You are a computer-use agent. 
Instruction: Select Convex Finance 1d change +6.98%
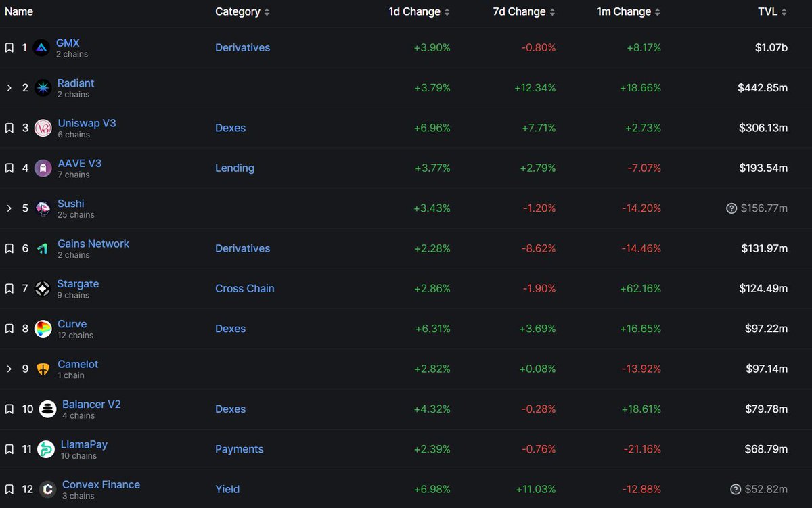point(432,489)
